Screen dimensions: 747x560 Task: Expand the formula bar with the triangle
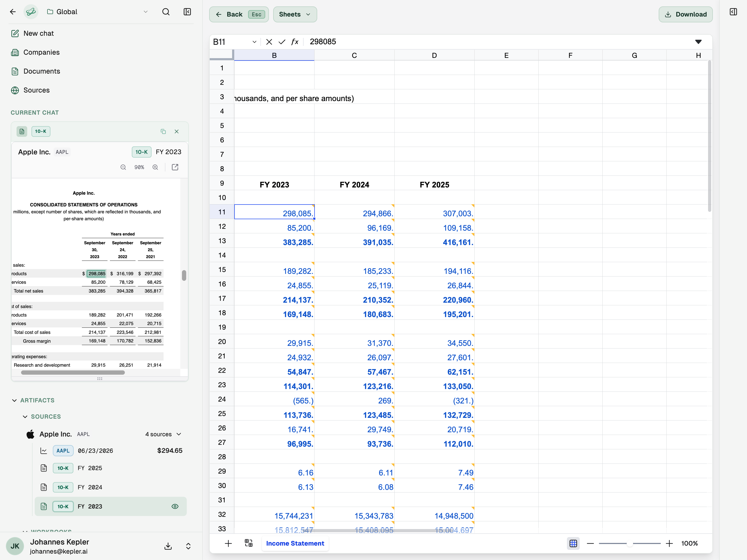point(698,42)
